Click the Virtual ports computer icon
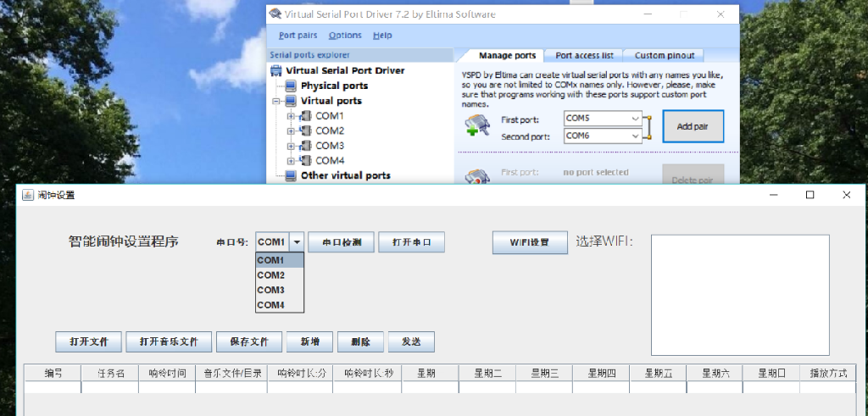The width and height of the screenshot is (868, 416). point(291,101)
